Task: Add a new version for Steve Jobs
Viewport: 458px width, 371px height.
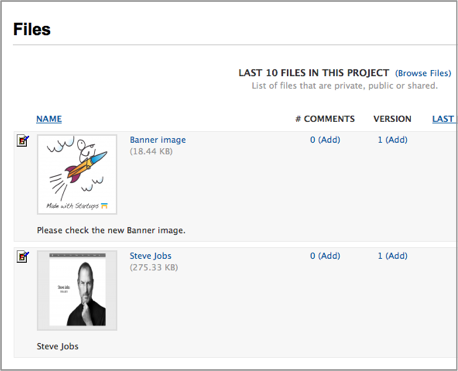Action: [396, 256]
